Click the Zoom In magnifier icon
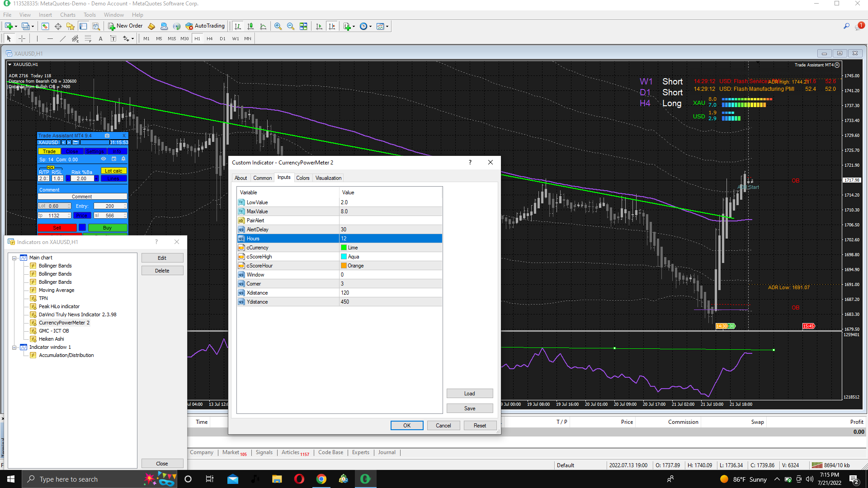This screenshot has width=868, height=488. coord(278,26)
